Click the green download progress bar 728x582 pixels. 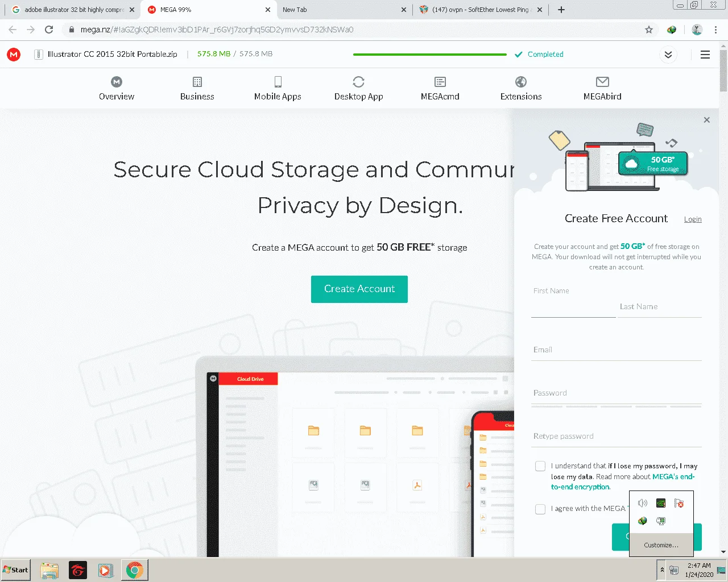(430, 55)
